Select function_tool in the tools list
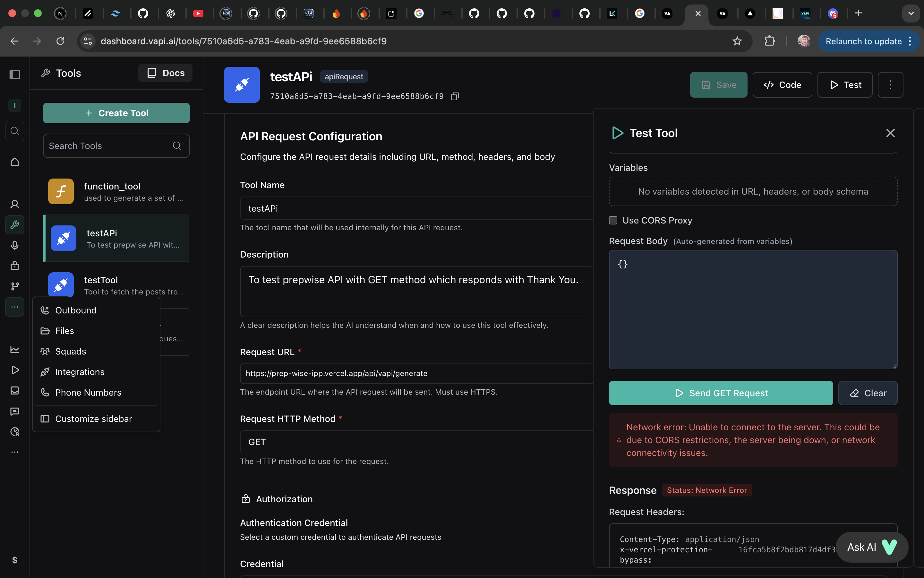This screenshot has height=578, width=924. point(116,191)
